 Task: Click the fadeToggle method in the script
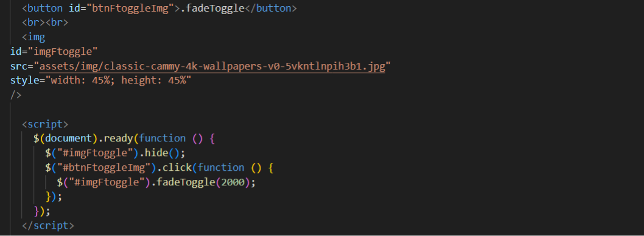[186, 182]
